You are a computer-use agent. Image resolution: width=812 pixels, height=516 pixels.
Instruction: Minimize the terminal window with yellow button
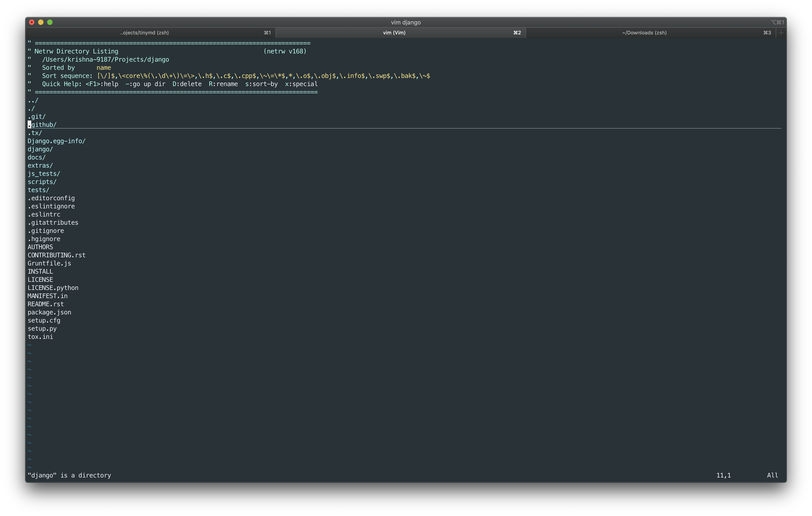point(41,22)
